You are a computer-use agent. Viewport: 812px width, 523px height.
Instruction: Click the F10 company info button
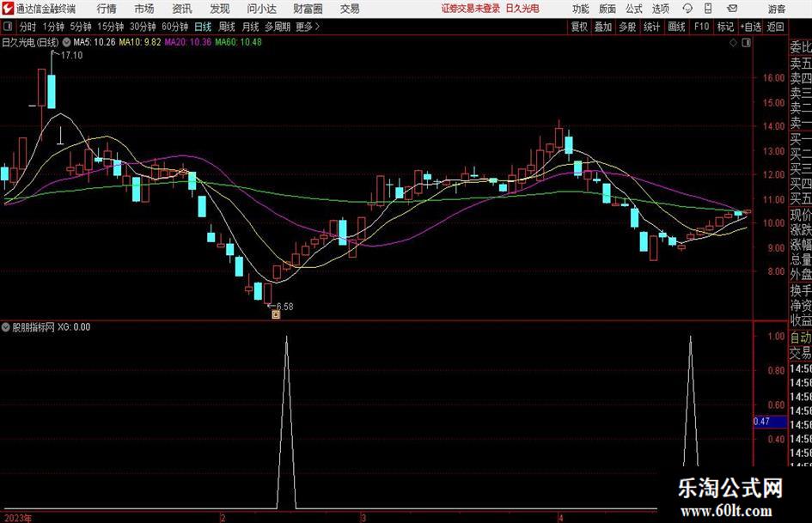click(x=701, y=27)
